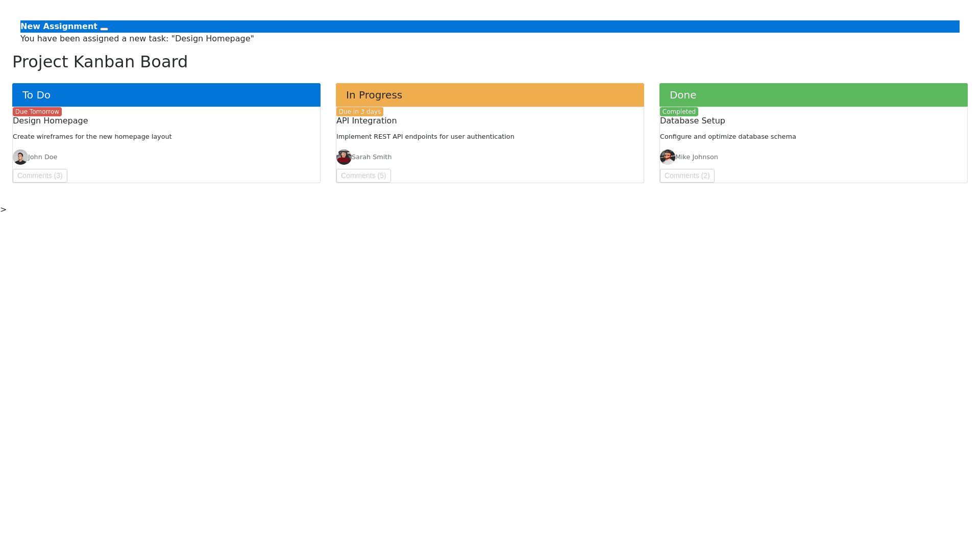Select the To Do column header
980x551 pixels.
pos(166,95)
